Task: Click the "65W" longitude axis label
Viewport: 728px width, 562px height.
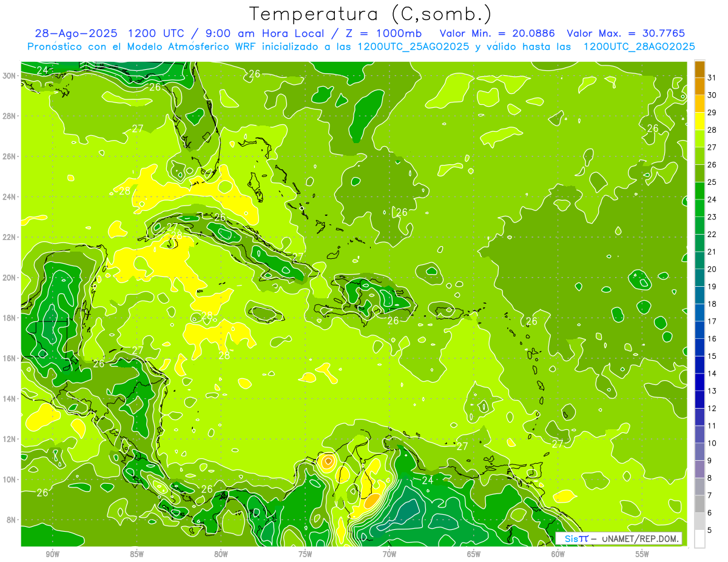Action: click(474, 554)
